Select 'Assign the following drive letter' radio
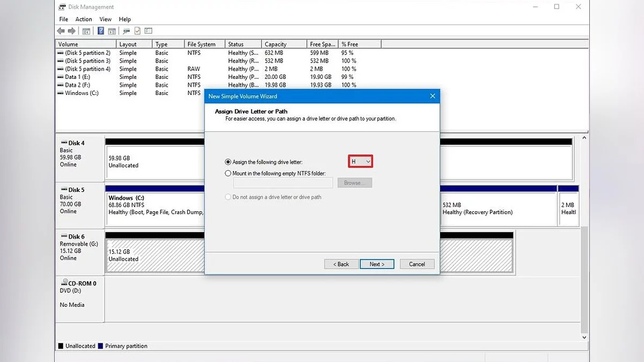644x362 pixels. 229,161
